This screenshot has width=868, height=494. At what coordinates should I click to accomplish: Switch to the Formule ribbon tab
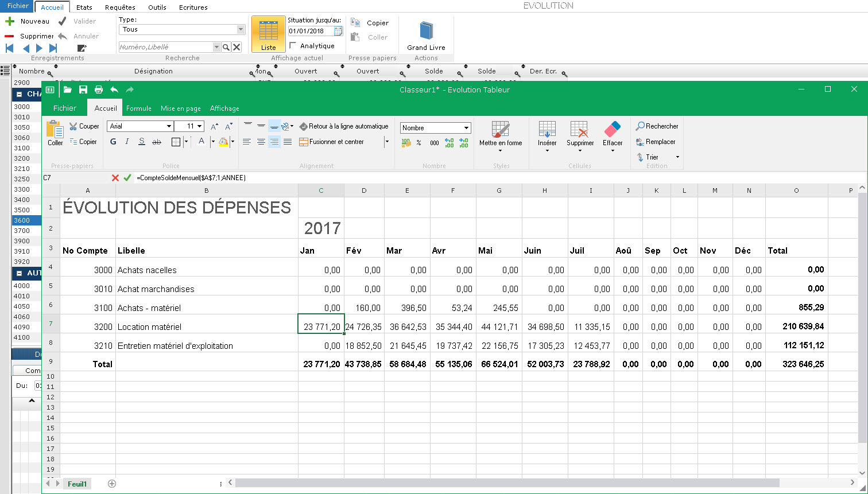(139, 108)
